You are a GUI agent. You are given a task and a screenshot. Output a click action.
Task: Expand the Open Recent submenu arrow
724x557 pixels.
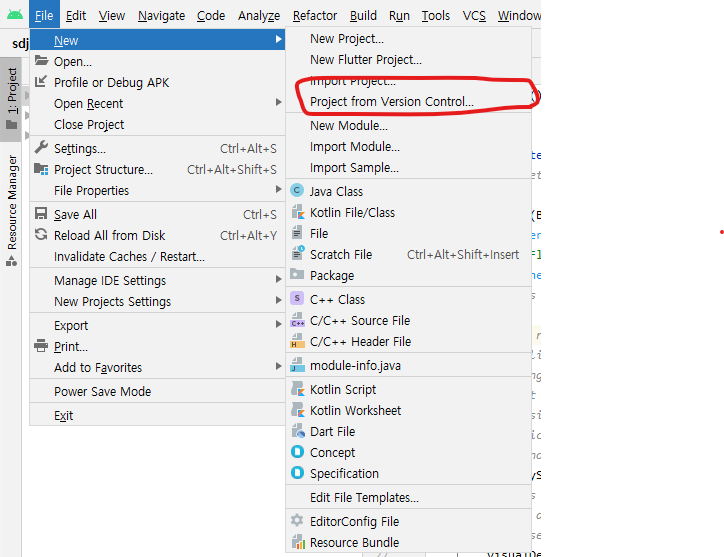(278, 102)
